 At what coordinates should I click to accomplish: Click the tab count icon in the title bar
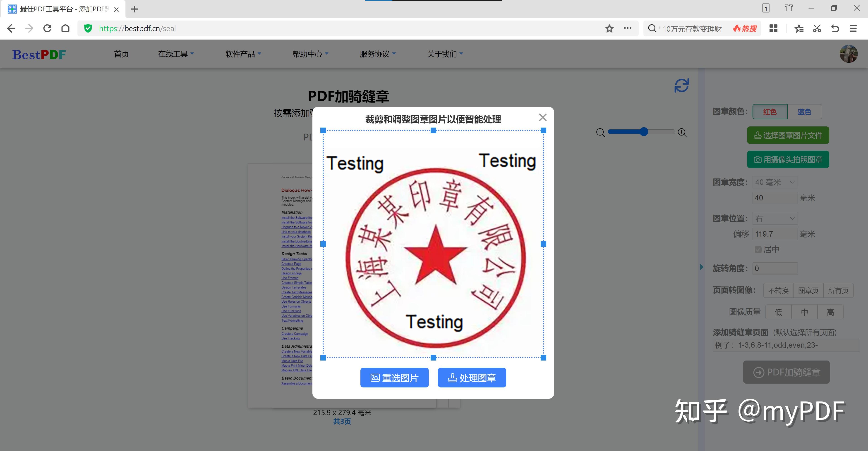coord(766,8)
